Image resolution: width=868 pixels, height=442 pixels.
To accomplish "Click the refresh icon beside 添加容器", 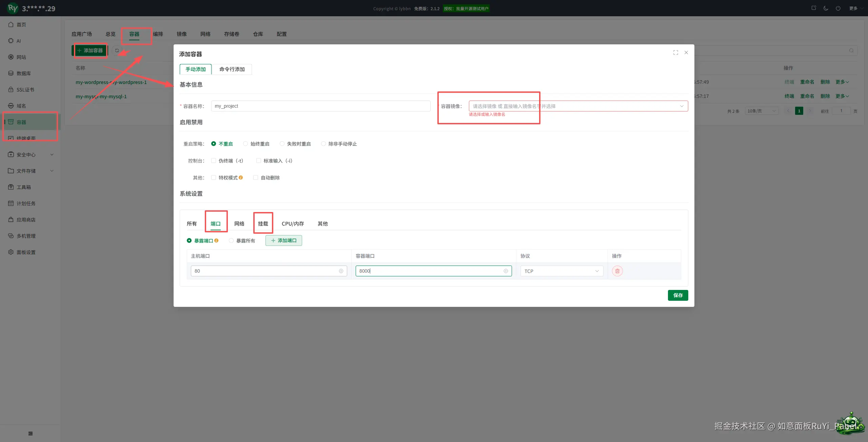I will pyautogui.click(x=117, y=50).
